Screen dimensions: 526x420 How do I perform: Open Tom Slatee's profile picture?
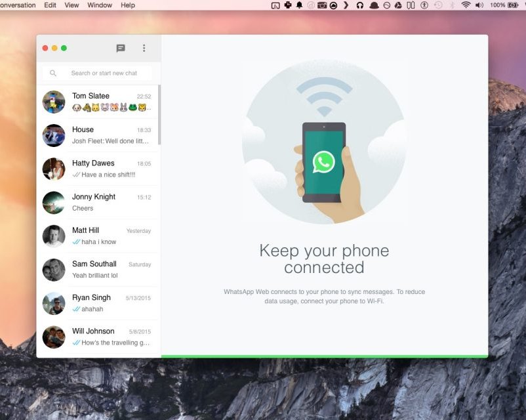pyautogui.click(x=54, y=102)
